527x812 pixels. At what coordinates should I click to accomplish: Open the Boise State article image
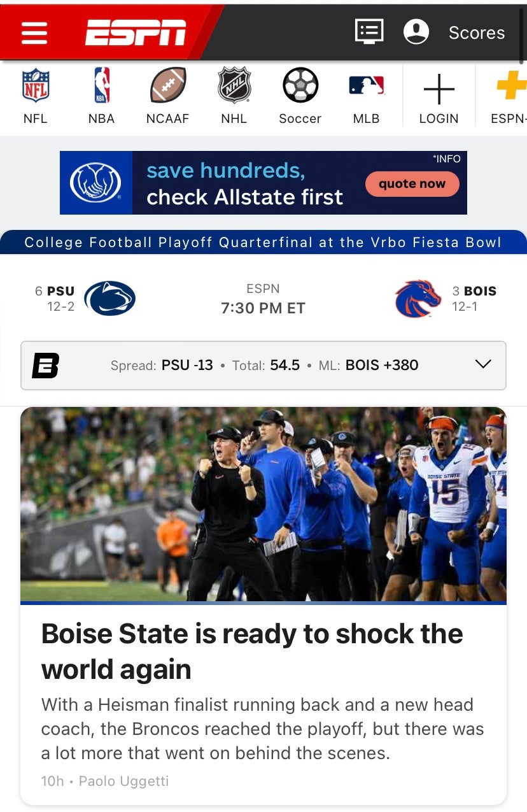[x=263, y=503]
